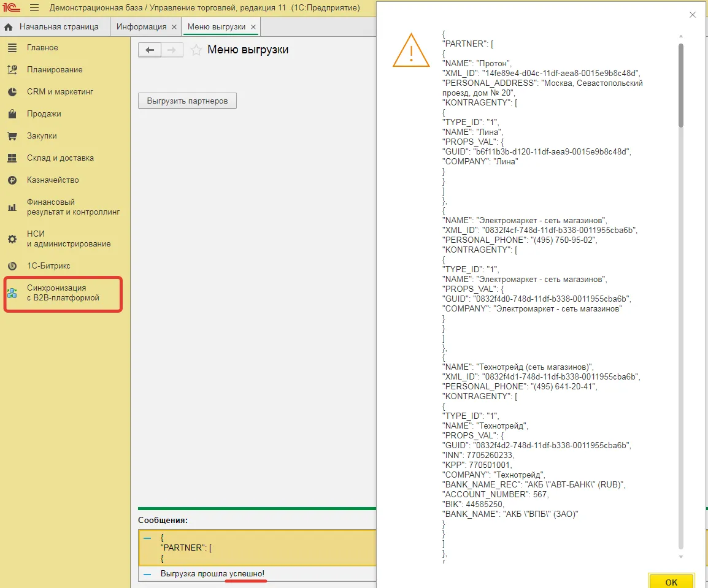Go back with the left arrow button
Screen dimensions: 708x588
click(150, 50)
